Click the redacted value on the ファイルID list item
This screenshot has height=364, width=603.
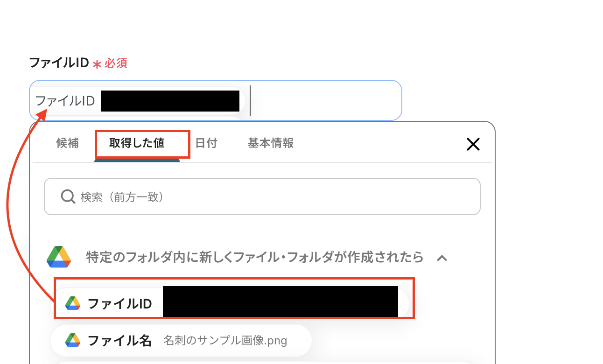click(x=280, y=302)
